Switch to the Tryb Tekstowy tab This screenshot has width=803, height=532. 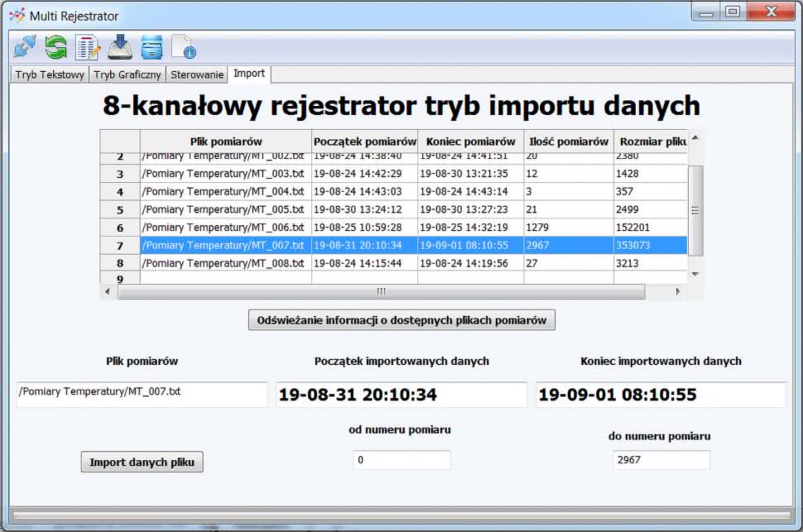(x=50, y=74)
